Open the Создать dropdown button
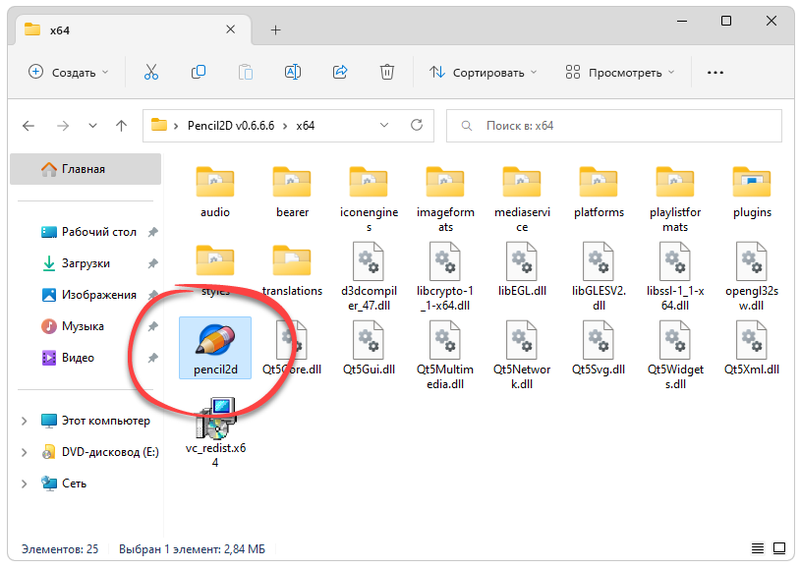 tap(68, 72)
